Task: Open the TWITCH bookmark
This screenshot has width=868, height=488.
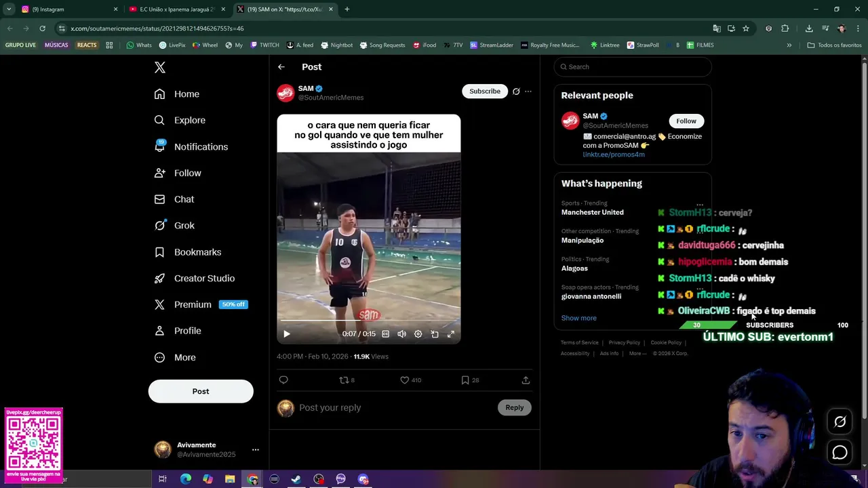Action: [x=264, y=45]
